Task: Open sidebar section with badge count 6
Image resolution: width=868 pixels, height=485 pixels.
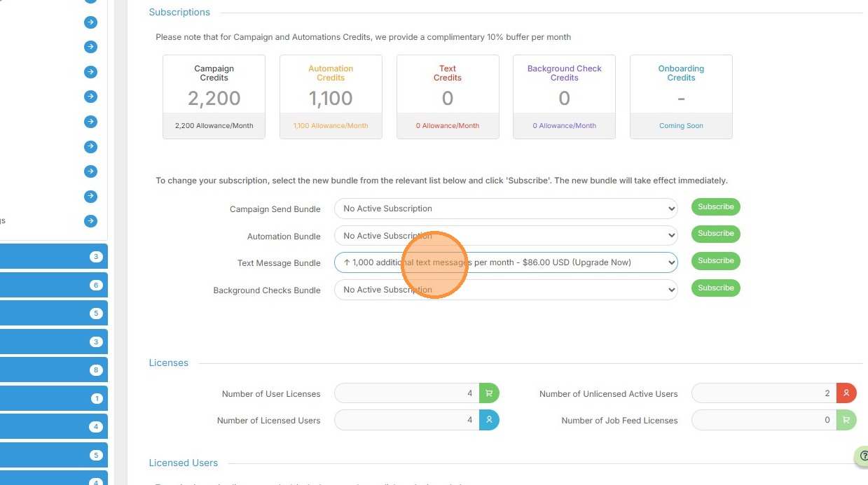Action: (x=53, y=285)
